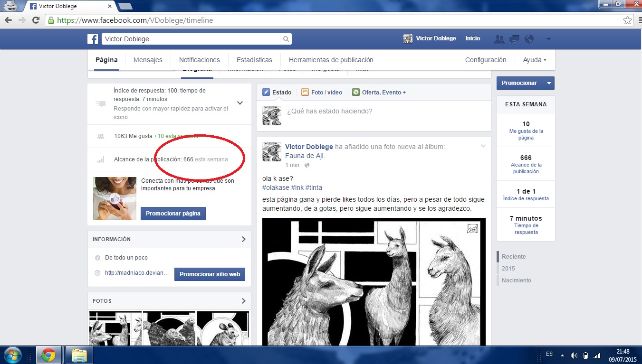Image resolution: width=642 pixels, height=364 pixels.
Task: Open the Ayuda dropdown menu
Action: coord(535,60)
